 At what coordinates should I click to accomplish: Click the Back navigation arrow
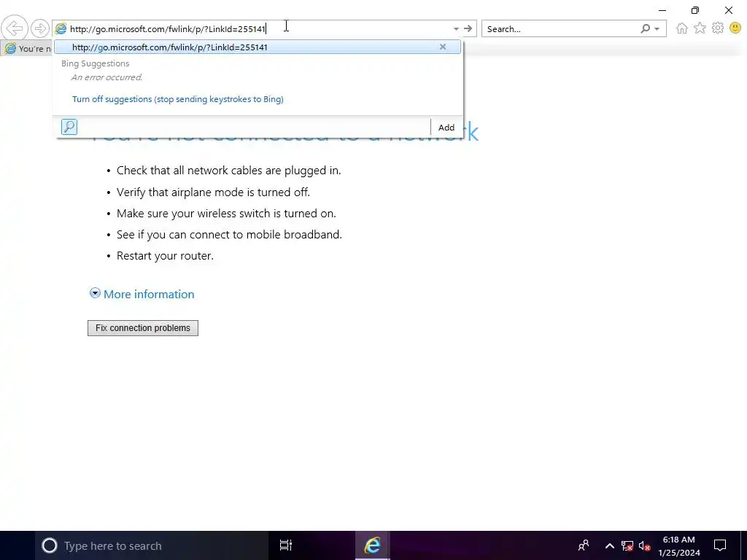(x=15, y=28)
